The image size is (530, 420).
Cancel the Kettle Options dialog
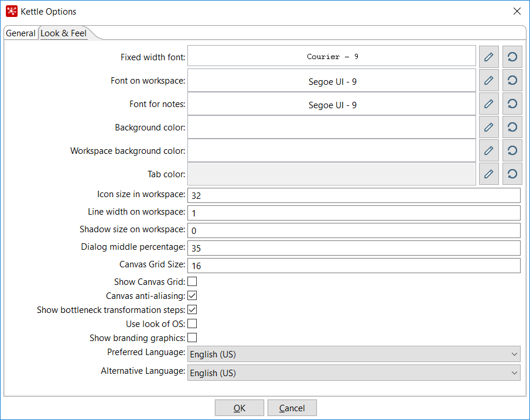[292, 408]
